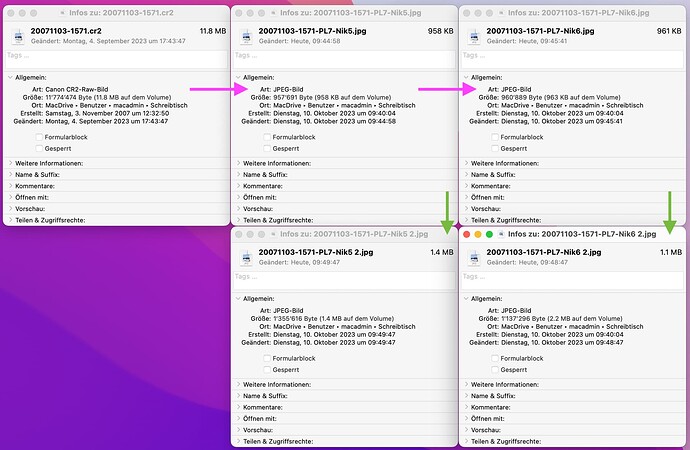690x450 pixels.
Task: Click 'Canon CR2-Raw-Bild' file kind text
Action: point(77,89)
